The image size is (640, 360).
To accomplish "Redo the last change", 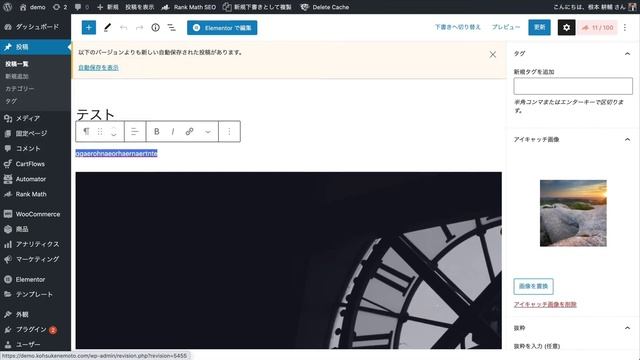I will 139,27.
